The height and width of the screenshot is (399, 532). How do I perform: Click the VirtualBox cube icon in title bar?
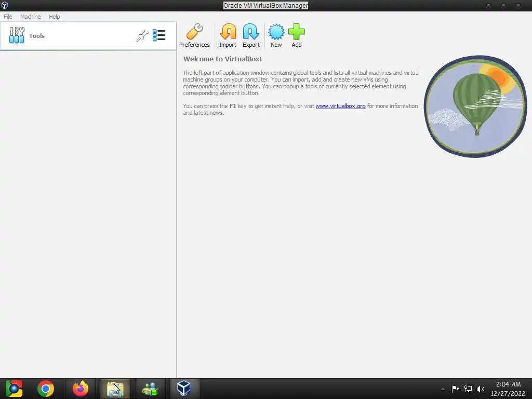coord(5,5)
